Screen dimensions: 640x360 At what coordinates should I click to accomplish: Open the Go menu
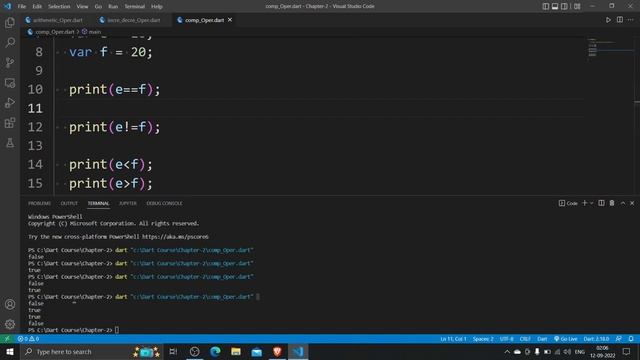pos(98,7)
